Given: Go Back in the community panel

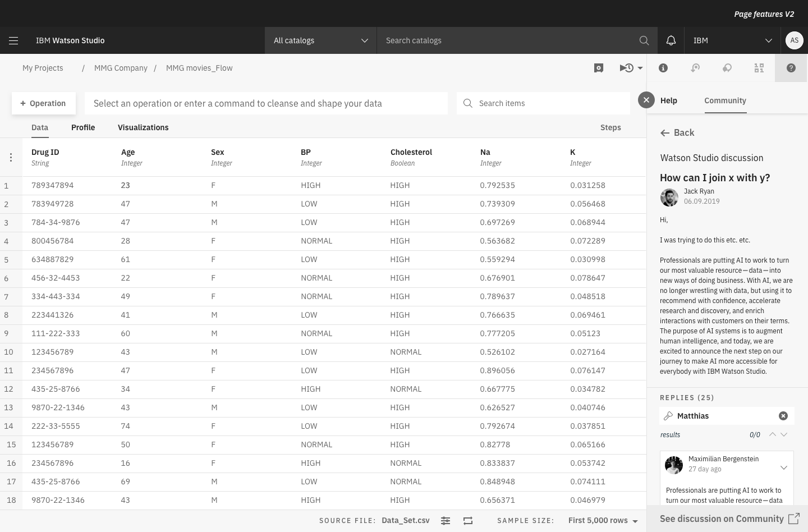Looking at the screenshot, I should 677,133.
